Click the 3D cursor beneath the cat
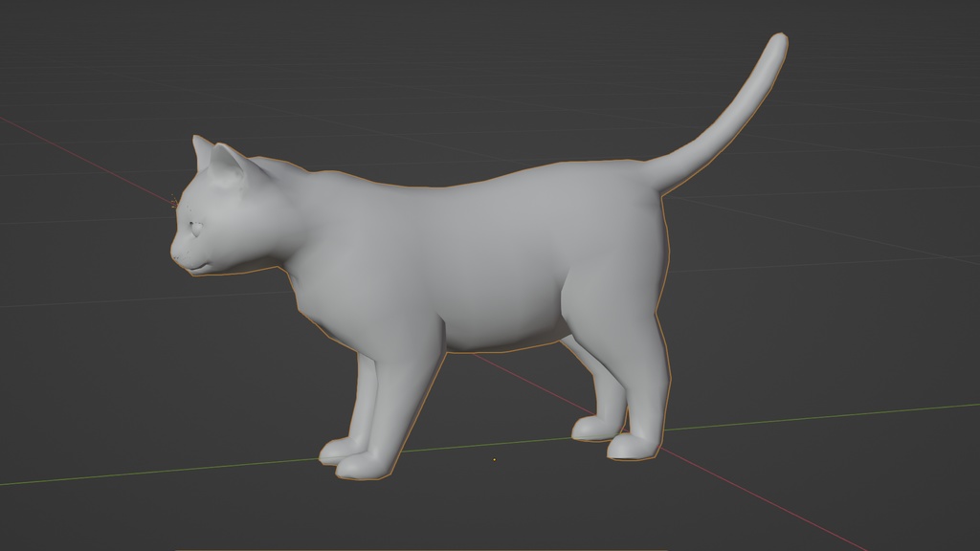This screenshot has height=551, width=980. pos(492,460)
